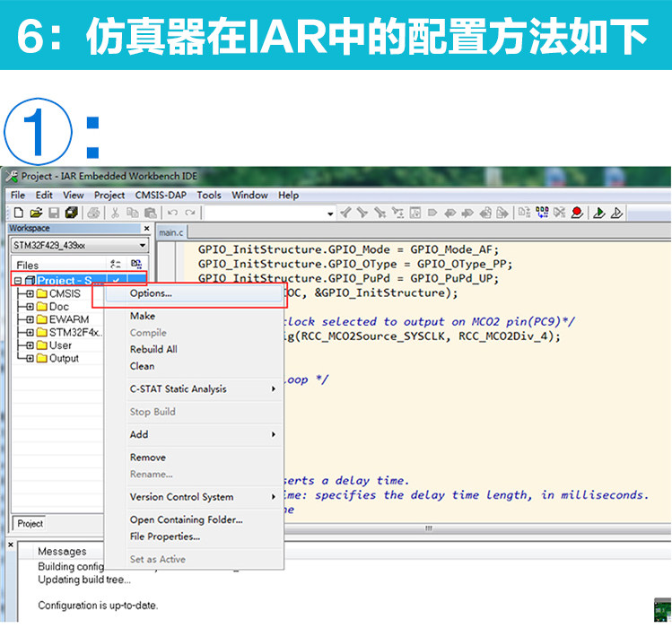Choose Options... in the context menu
The width and height of the screenshot is (672, 628).
click(194, 293)
